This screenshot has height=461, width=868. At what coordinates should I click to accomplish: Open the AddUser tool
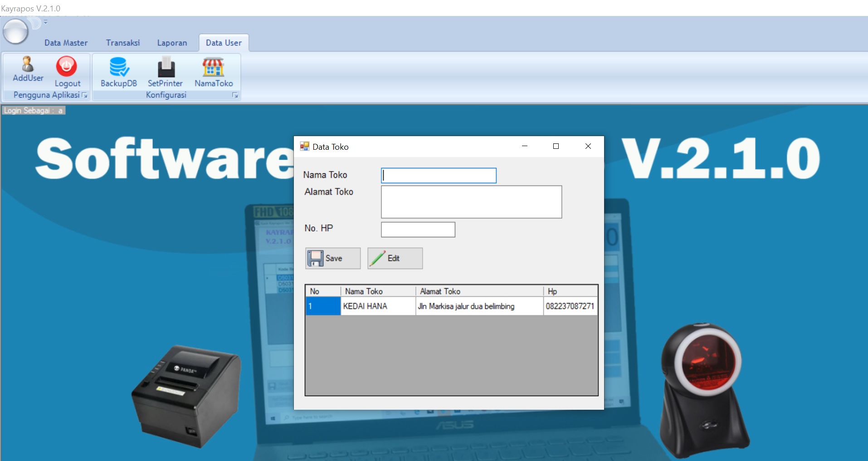(28, 69)
